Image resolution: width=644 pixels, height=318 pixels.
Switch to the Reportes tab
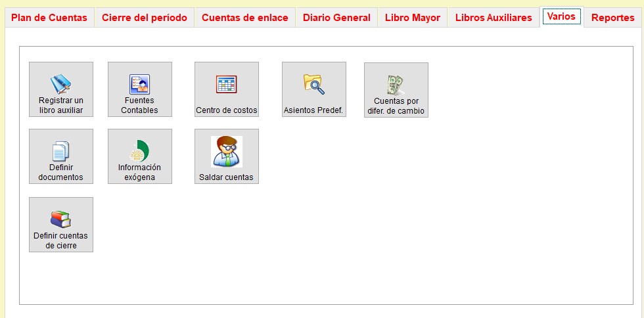[x=612, y=18]
